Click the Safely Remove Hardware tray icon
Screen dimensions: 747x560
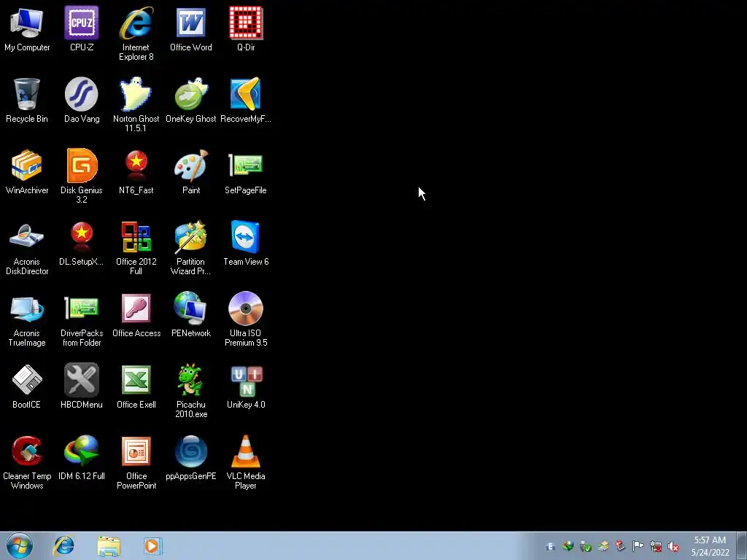[586, 547]
